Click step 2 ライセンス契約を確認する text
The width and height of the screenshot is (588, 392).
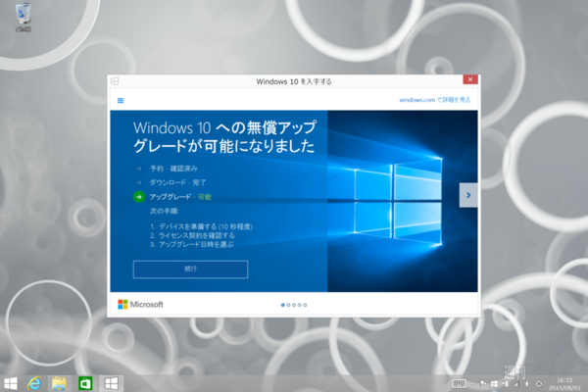point(192,235)
